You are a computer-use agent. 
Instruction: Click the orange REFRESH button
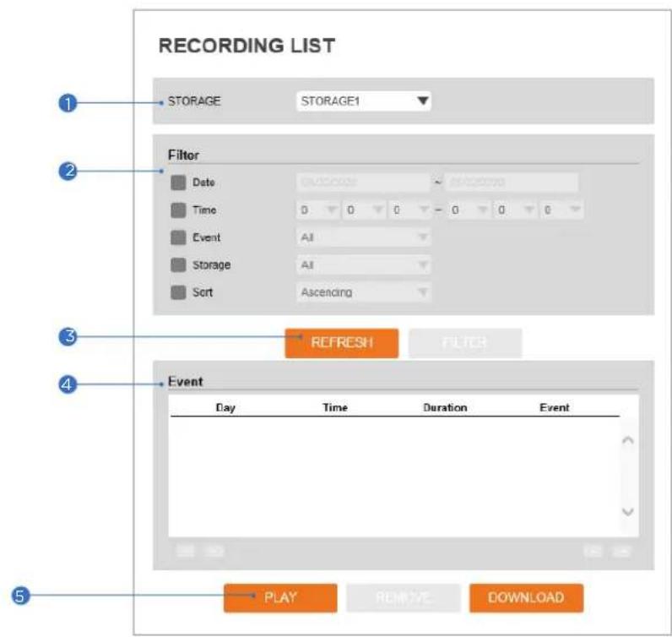point(342,343)
